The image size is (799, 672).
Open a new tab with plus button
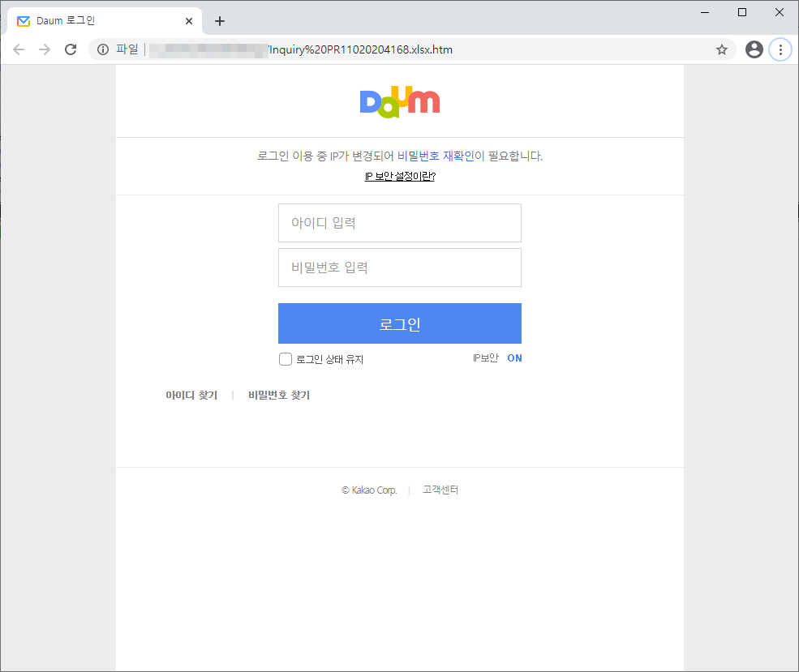pyautogui.click(x=220, y=21)
